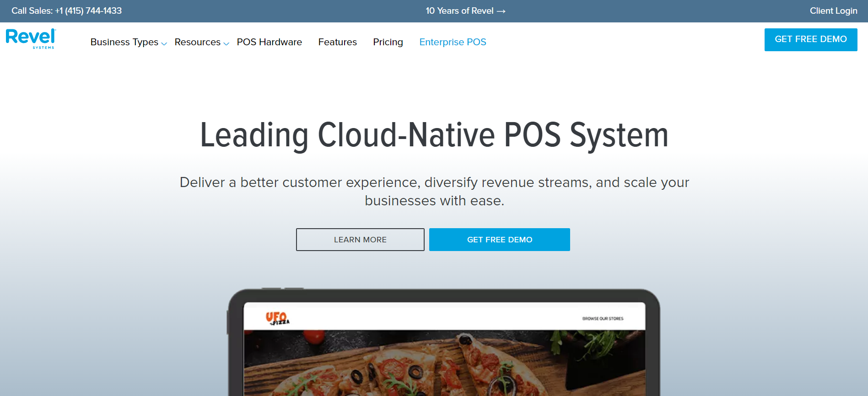Click BROWSE OUR STORES on tablet screen

point(603,319)
